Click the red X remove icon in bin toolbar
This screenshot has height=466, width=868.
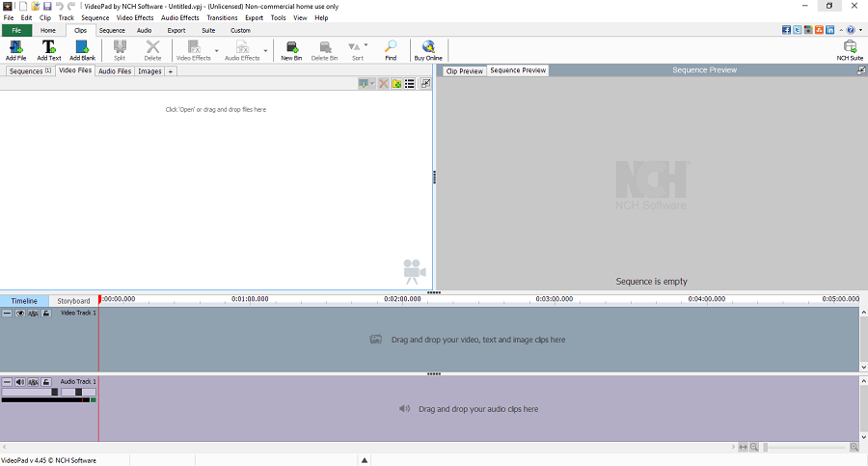click(383, 84)
